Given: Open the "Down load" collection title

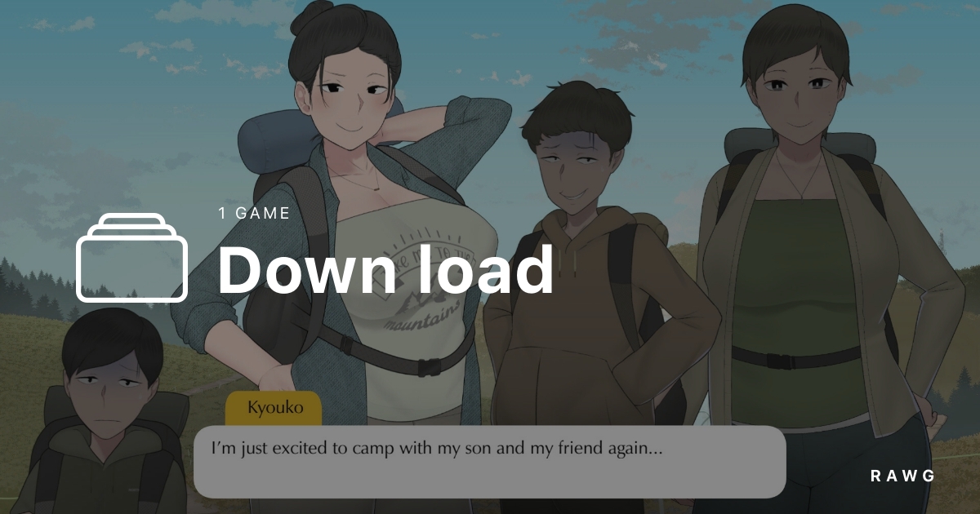Looking at the screenshot, I should (385, 270).
